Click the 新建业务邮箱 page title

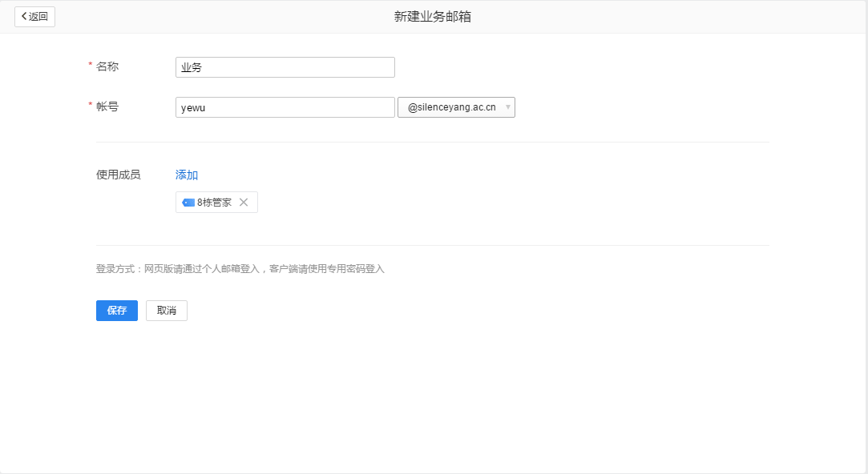pos(434,15)
